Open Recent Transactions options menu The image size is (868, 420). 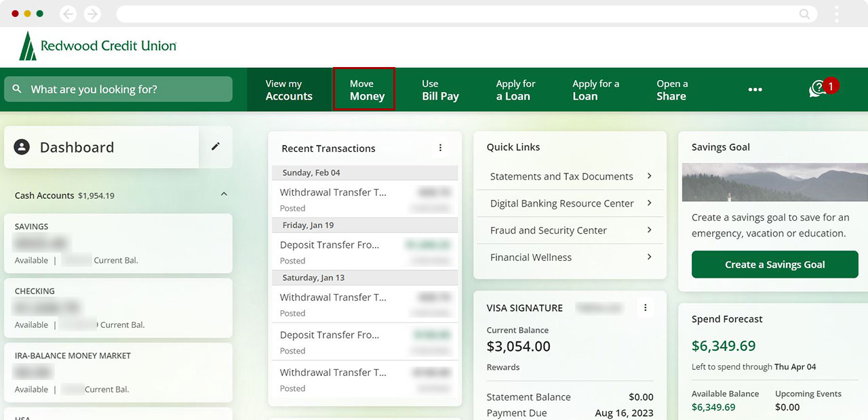440,148
